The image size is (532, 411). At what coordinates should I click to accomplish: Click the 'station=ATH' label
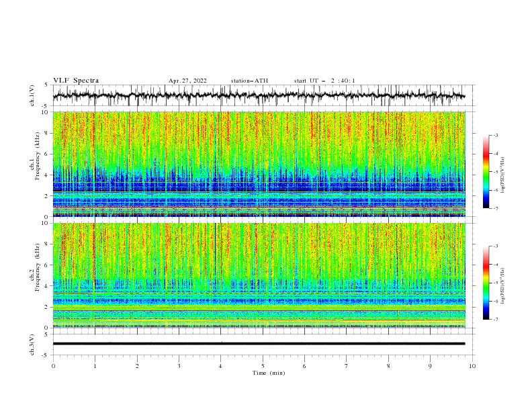[249, 81]
